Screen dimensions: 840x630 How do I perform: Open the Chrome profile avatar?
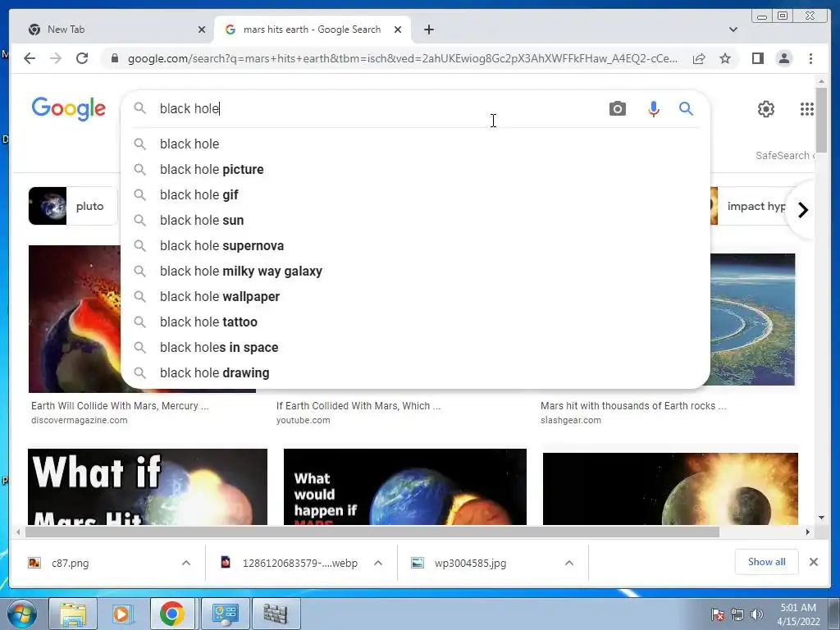coord(783,58)
